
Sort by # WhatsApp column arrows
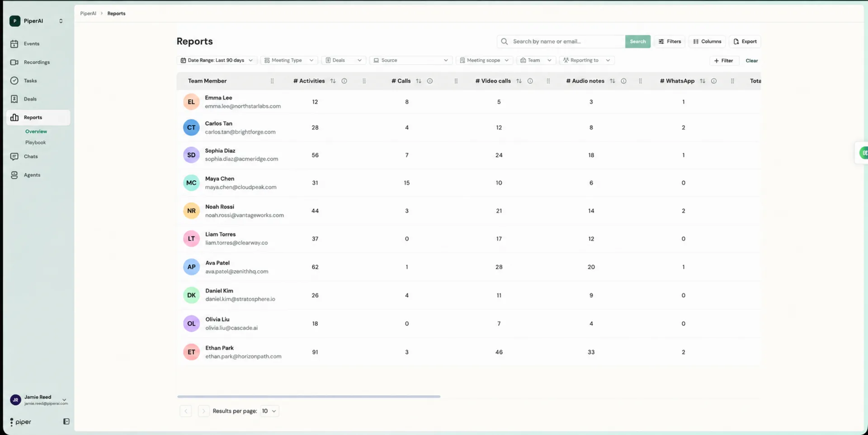coord(703,81)
